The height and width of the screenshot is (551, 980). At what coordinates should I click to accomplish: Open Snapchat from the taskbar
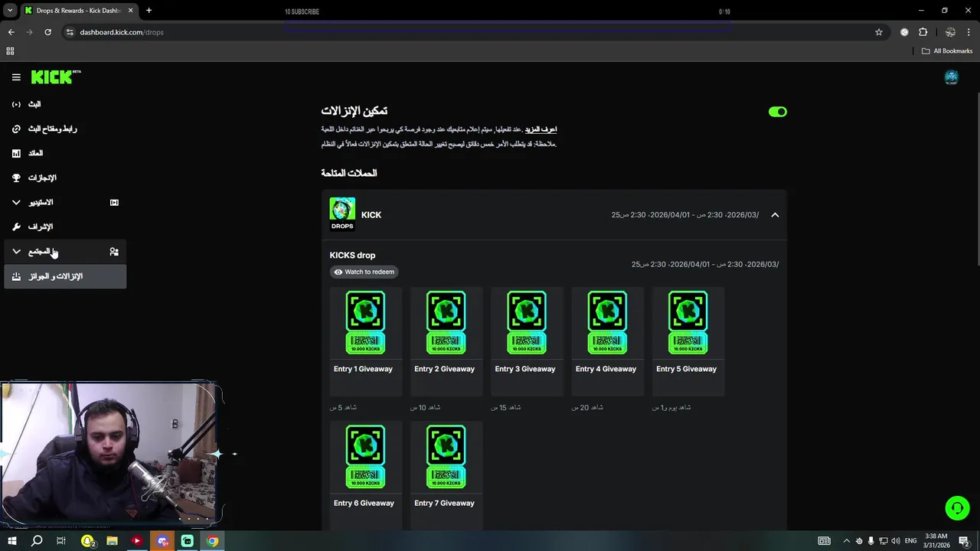click(87, 541)
